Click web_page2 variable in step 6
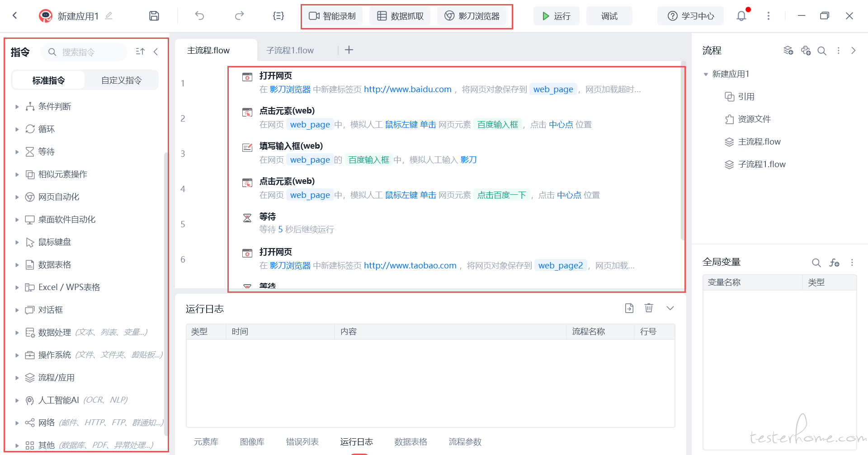This screenshot has width=868, height=455. pos(561,266)
